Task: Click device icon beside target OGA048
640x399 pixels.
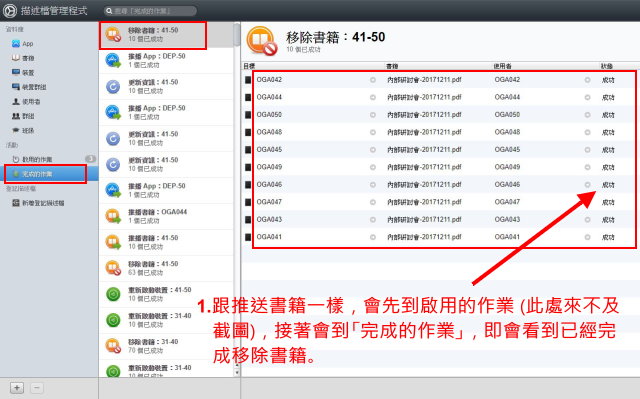Action: point(248,132)
